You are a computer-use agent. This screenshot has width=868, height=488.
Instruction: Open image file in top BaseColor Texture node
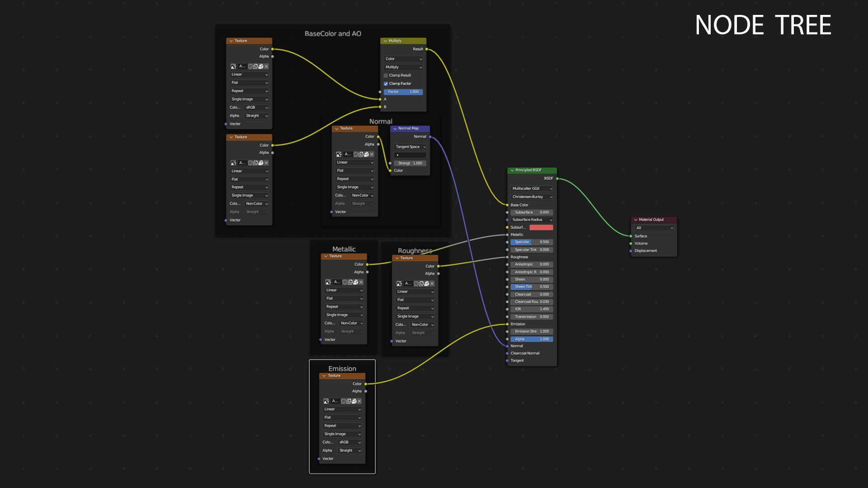point(261,66)
